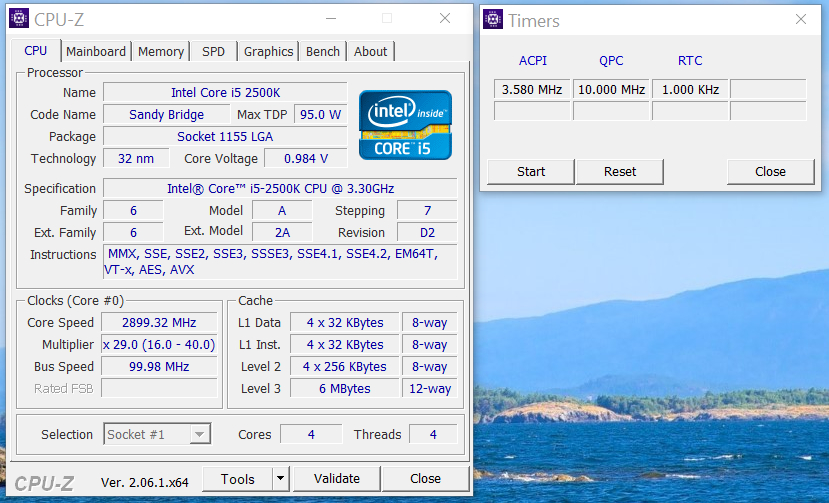This screenshot has width=829, height=503.
Task: Click the RTC column label
Action: click(690, 61)
